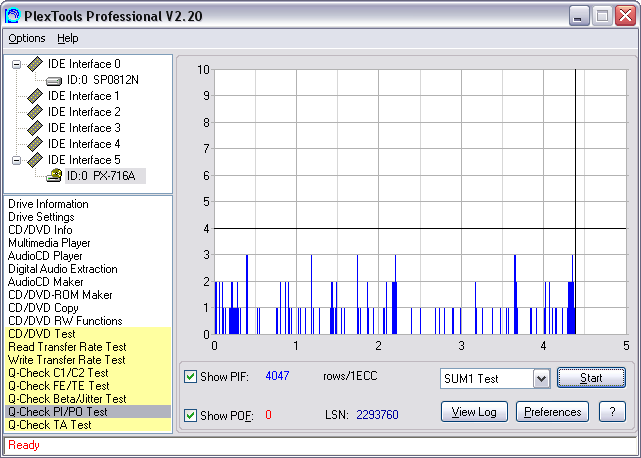
Task: Open the View Log button
Action: [474, 412]
